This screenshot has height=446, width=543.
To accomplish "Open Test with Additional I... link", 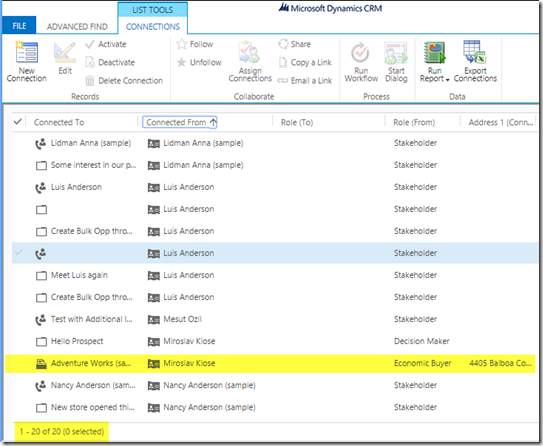I will click(x=92, y=319).
